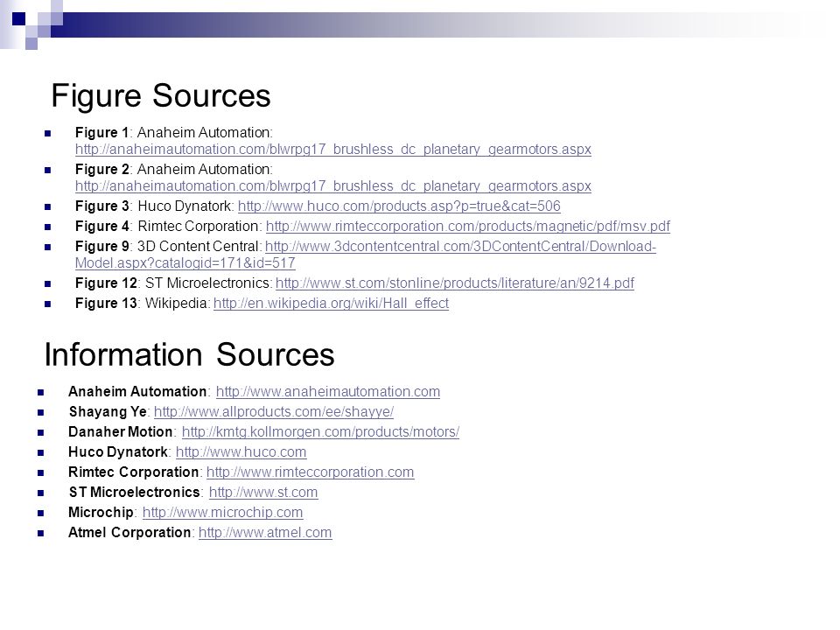Visit the Wikipedia Hall_effect link
The width and height of the screenshot is (840, 630).
(x=331, y=304)
